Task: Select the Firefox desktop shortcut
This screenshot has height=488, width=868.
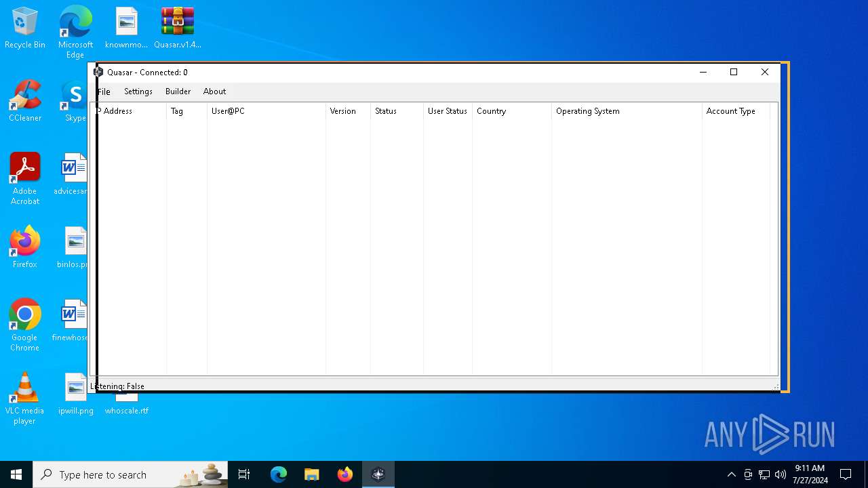Action: 25,248
